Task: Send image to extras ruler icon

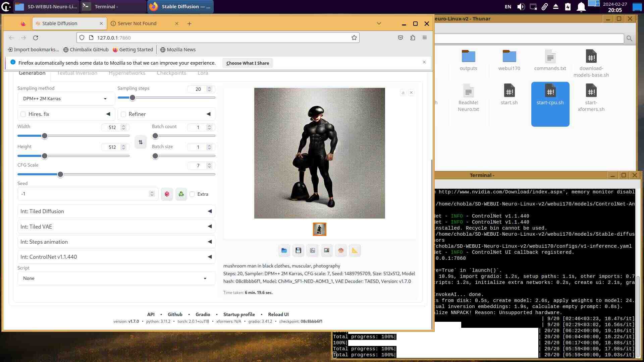Action: (355, 250)
